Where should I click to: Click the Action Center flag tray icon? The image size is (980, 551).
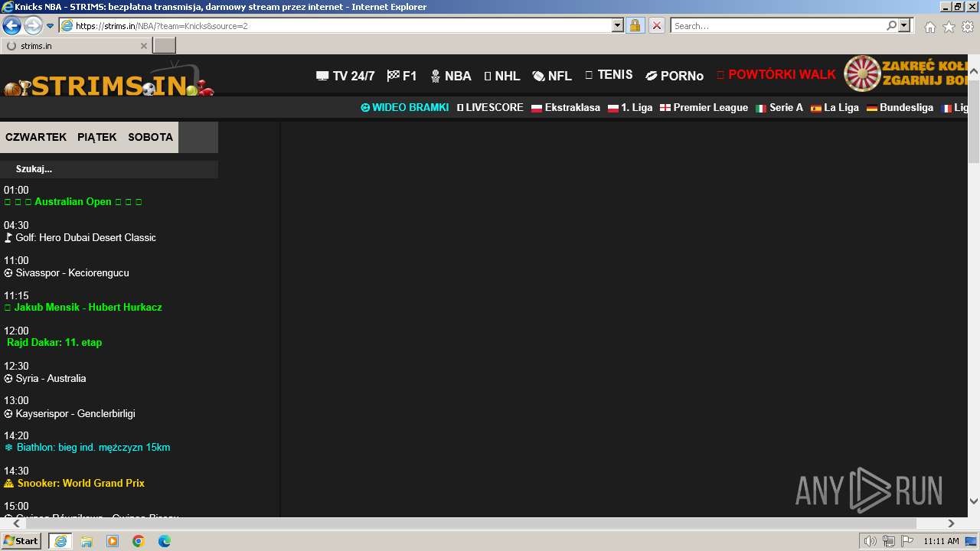[907, 541]
